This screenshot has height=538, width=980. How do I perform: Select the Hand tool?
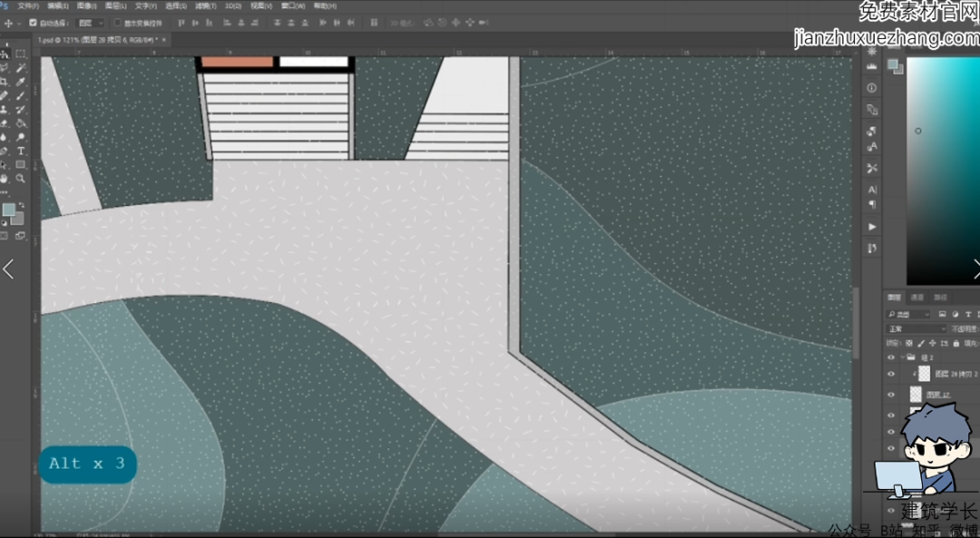tap(5, 179)
